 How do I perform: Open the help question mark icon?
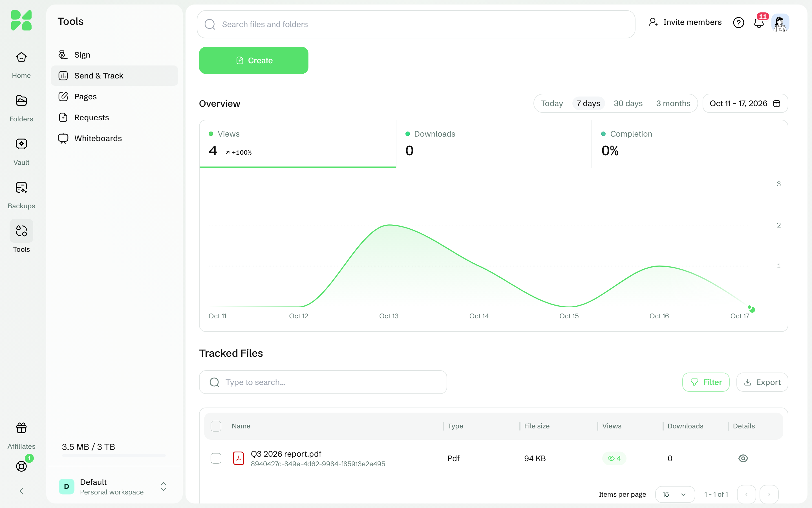point(738,23)
